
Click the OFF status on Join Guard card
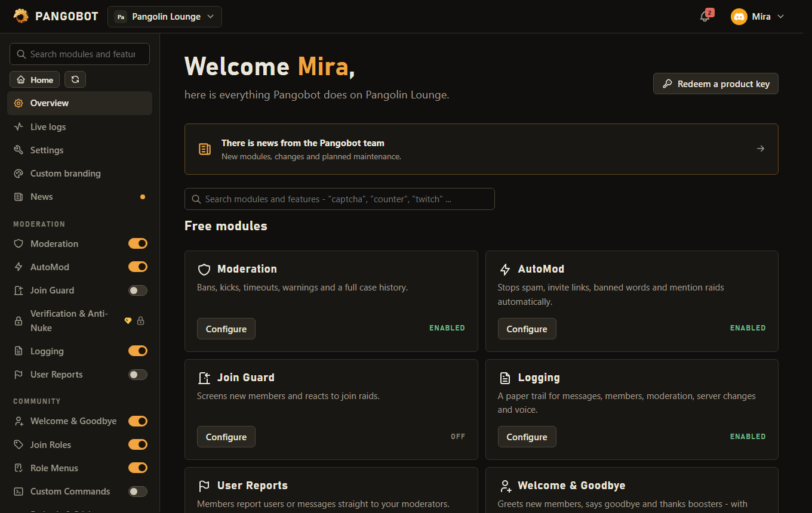coord(458,437)
